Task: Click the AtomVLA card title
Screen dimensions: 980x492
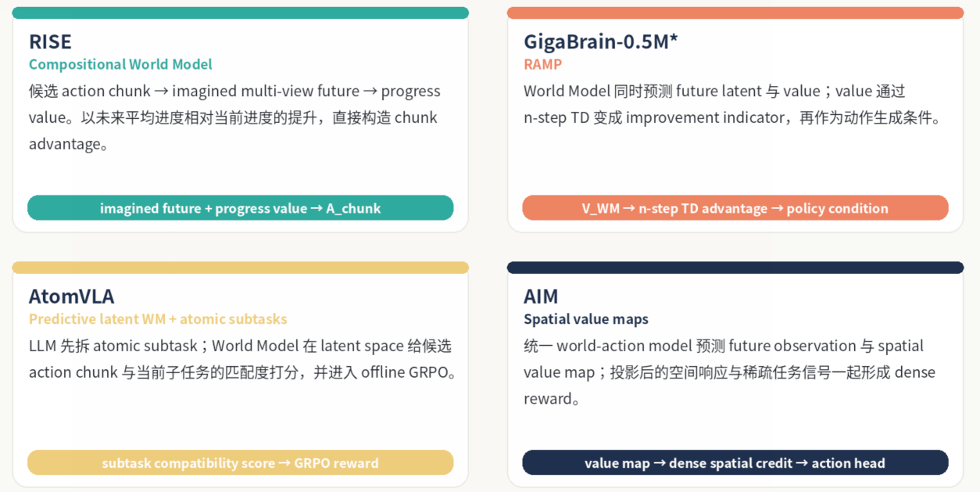Action: (x=72, y=296)
